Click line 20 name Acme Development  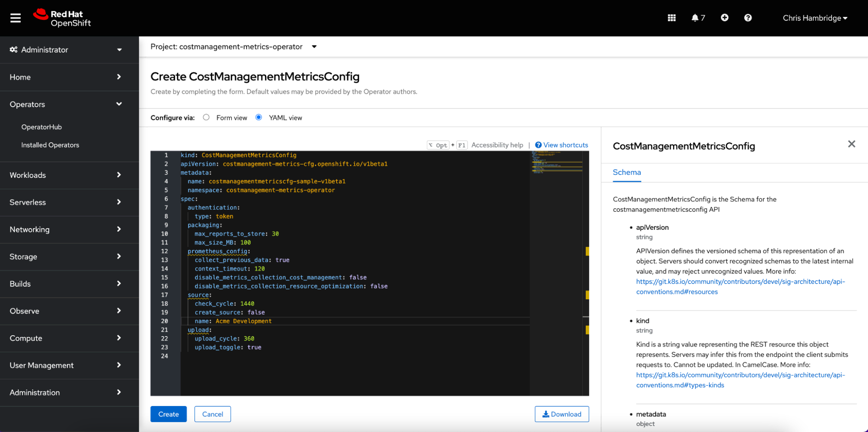coord(233,321)
